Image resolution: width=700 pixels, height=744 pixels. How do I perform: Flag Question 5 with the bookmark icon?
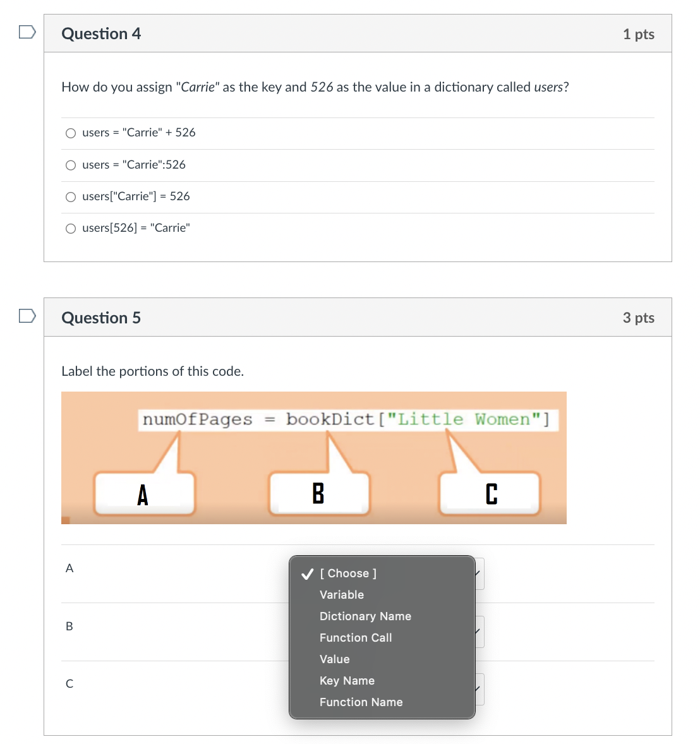[x=26, y=315]
